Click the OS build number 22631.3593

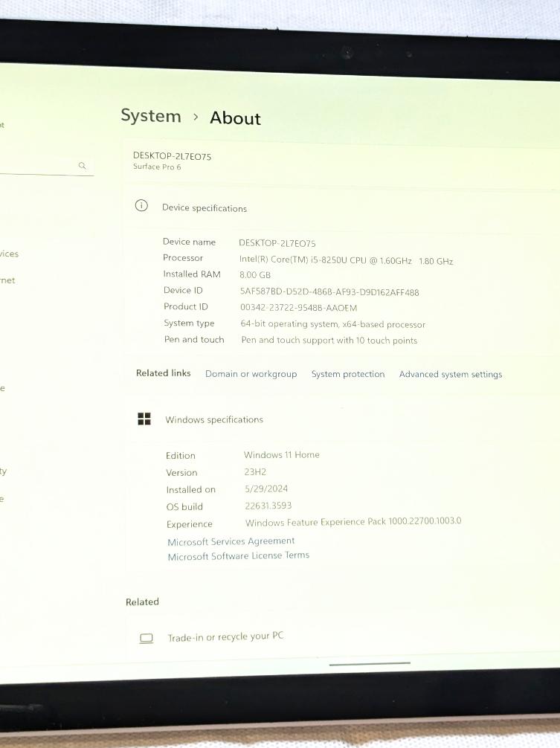click(x=268, y=506)
